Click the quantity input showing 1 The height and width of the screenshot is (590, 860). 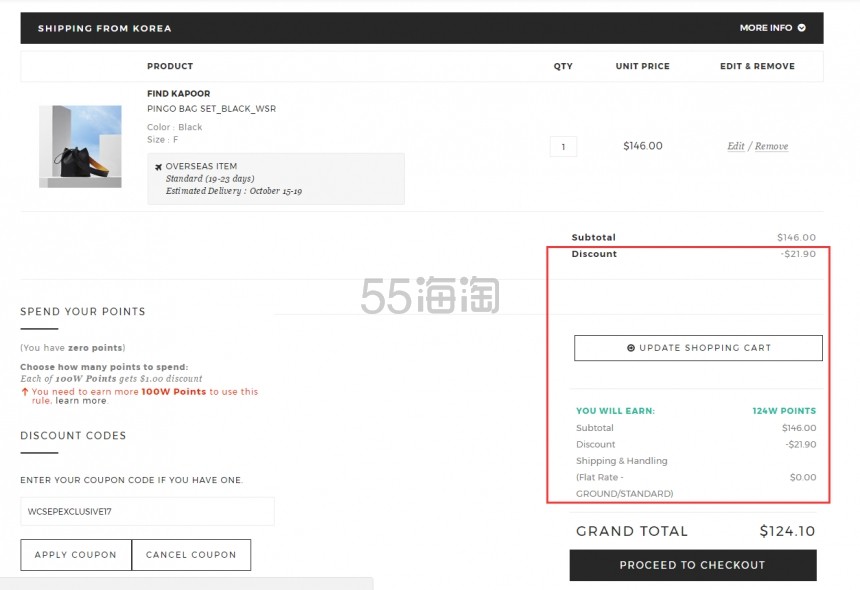pos(563,146)
